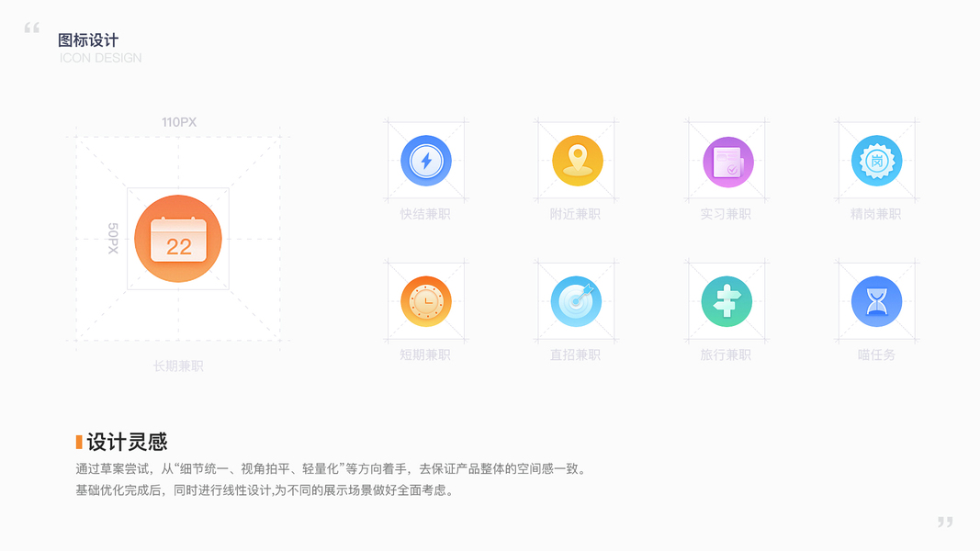
Task: Click the yellow location pin 附近兼职 icon
Action: click(578, 161)
